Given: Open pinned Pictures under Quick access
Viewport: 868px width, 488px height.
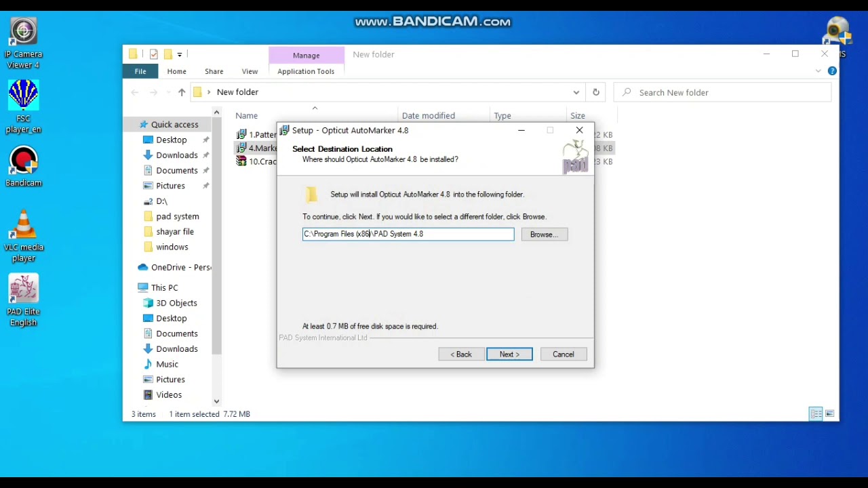Looking at the screenshot, I should [170, 186].
